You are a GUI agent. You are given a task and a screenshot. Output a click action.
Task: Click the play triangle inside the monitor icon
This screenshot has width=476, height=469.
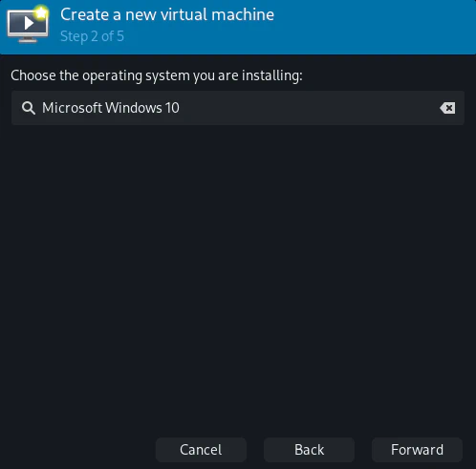tap(29, 23)
